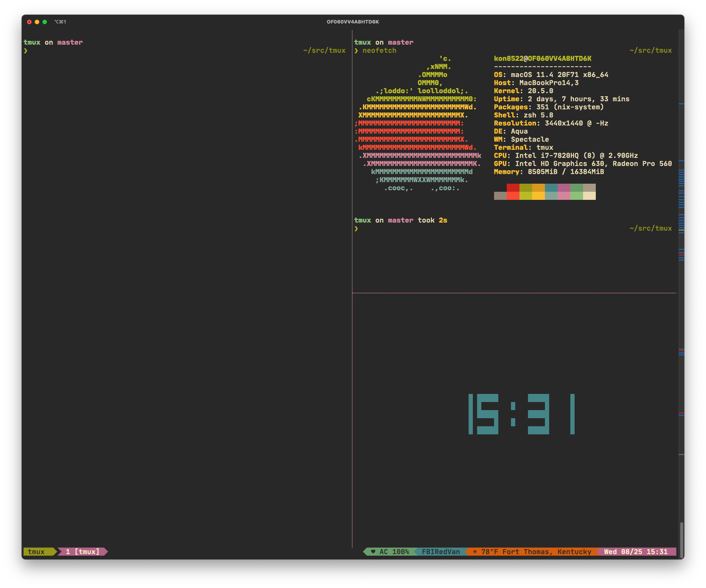Click the 'tmux on master' prompt in left pane
The width and height of the screenshot is (706, 588).
pyautogui.click(x=53, y=42)
